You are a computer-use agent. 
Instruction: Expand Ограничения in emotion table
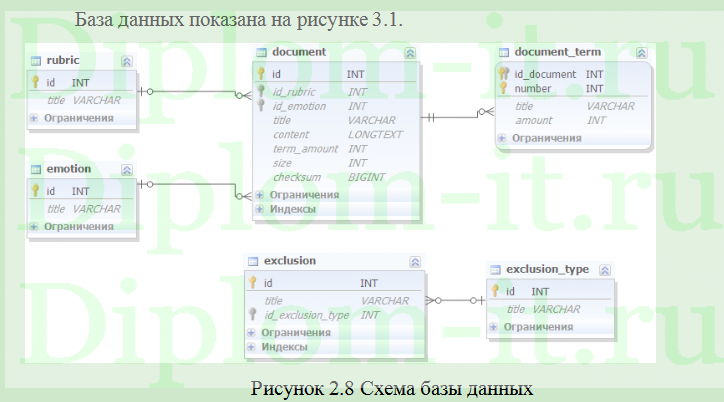pyautogui.click(x=34, y=227)
